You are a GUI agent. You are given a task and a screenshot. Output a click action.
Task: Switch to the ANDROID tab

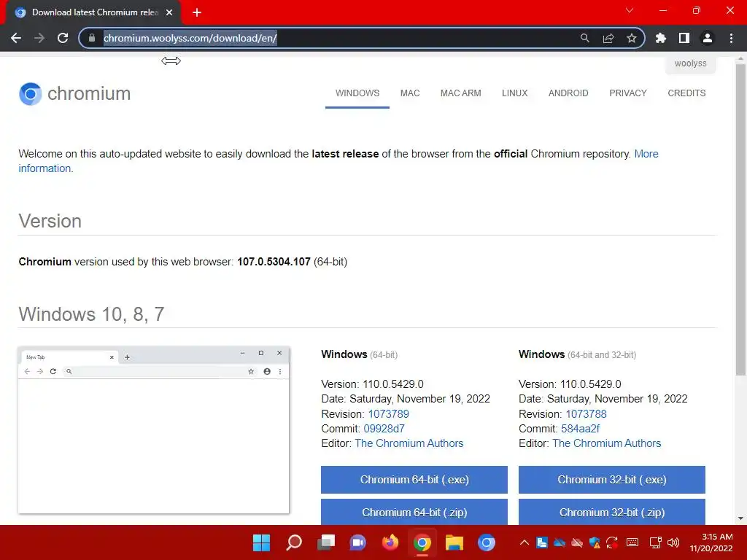tap(568, 93)
